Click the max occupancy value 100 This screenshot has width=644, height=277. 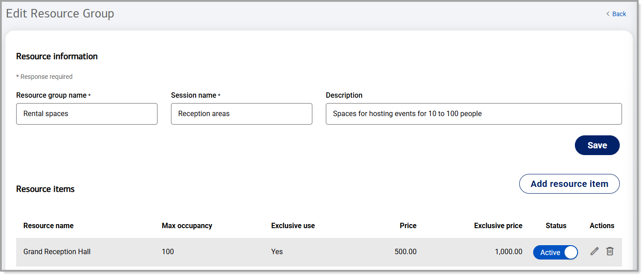pos(168,252)
